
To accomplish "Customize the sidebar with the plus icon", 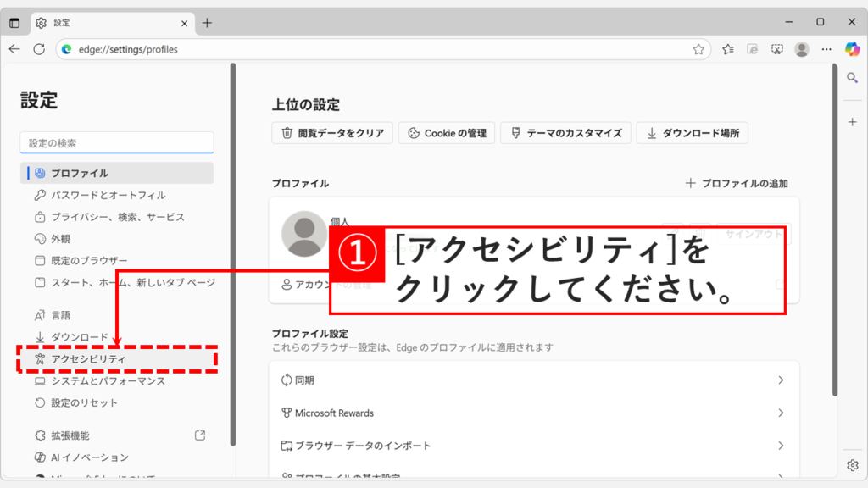I will tap(851, 121).
